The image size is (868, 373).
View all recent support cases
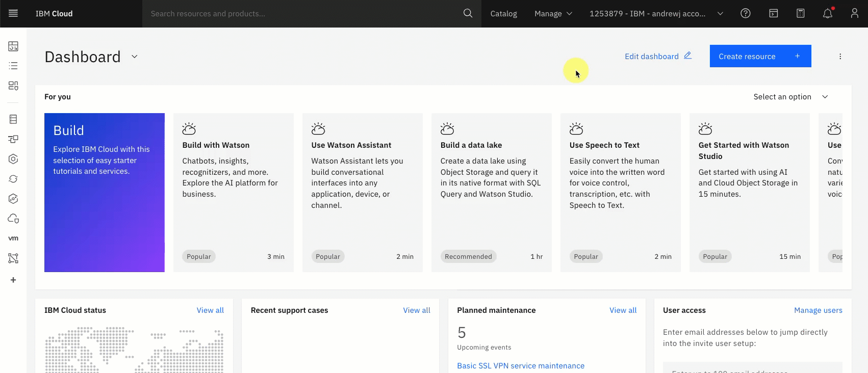coord(417,310)
